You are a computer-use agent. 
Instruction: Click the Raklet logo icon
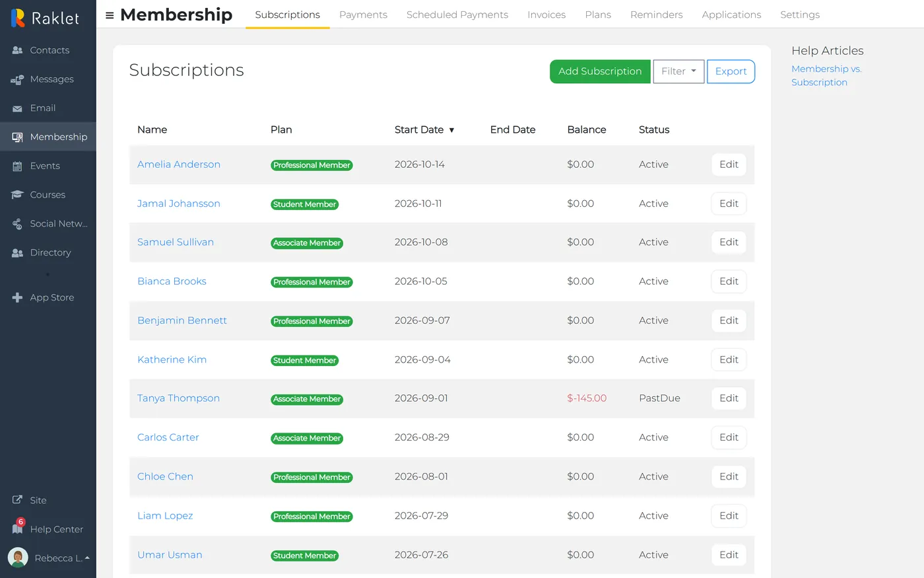click(x=18, y=18)
